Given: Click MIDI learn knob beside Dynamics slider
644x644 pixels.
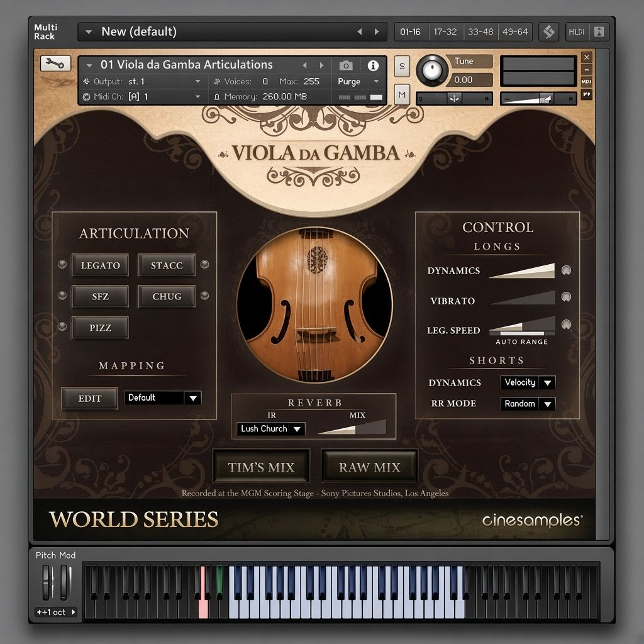Looking at the screenshot, I should (566, 270).
